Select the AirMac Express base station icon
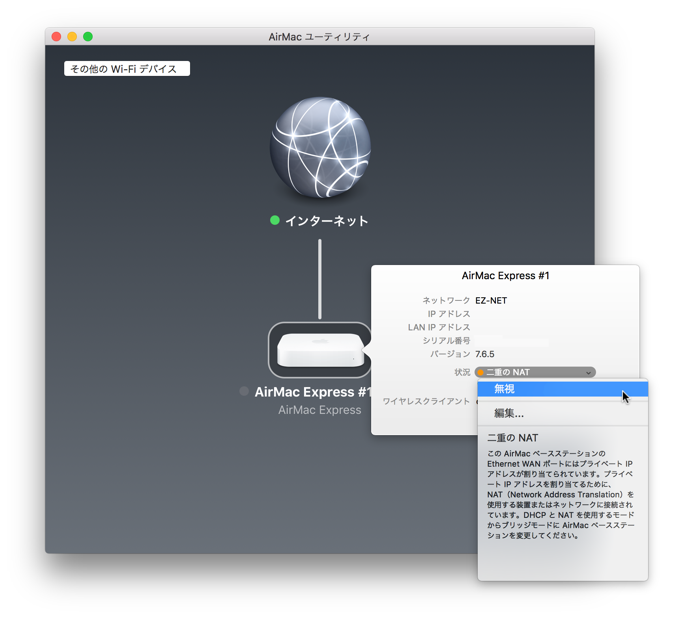 pos(320,350)
